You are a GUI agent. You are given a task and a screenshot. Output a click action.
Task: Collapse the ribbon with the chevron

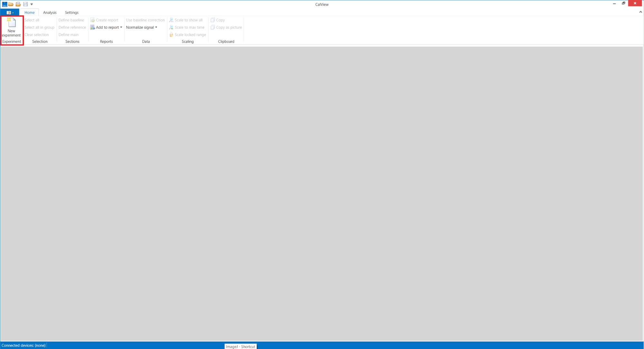point(640,12)
